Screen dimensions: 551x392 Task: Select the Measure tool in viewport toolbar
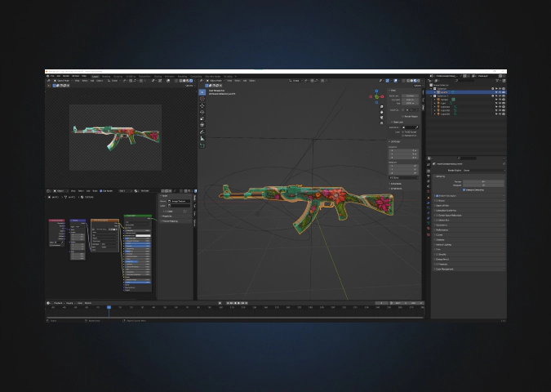(202, 139)
